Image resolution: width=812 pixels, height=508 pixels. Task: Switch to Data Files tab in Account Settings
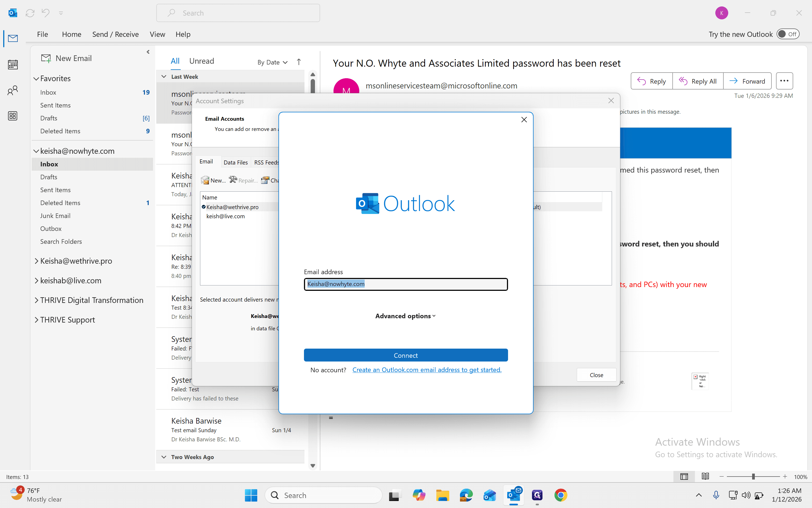coord(235,162)
